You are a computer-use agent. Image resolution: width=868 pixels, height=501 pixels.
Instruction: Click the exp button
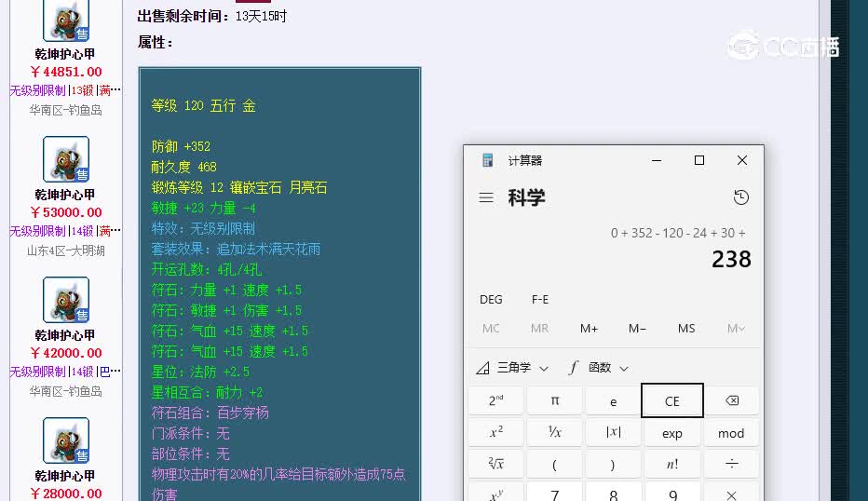tap(672, 432)
